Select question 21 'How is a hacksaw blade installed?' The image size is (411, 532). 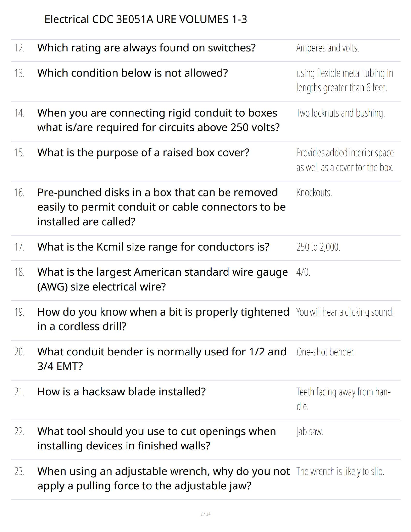122,392
